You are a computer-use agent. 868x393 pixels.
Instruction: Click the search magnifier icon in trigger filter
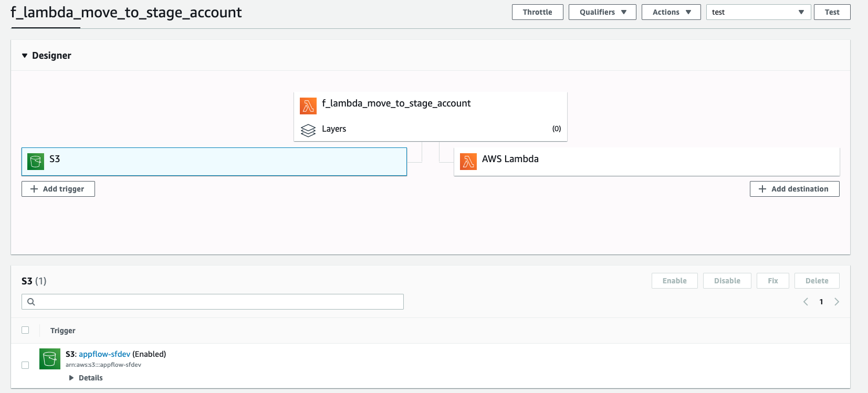[31, 302]
